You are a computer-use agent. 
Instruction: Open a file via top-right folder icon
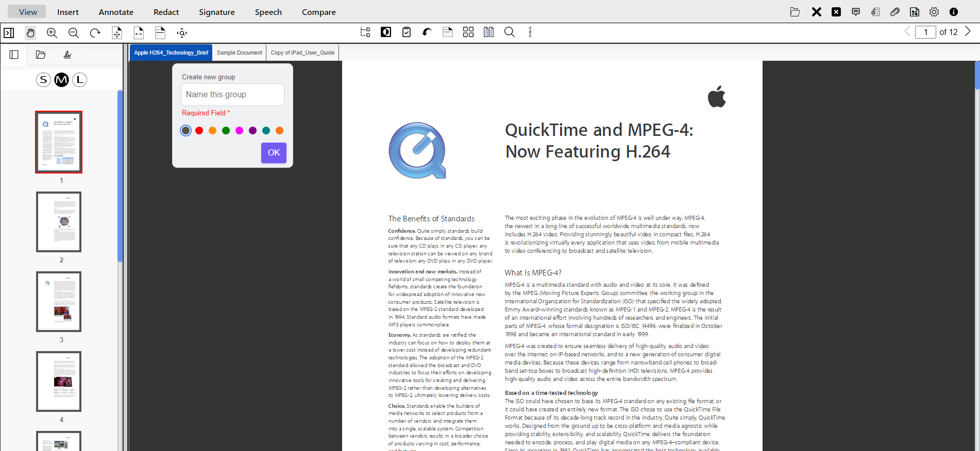click(x=795, y=12)
